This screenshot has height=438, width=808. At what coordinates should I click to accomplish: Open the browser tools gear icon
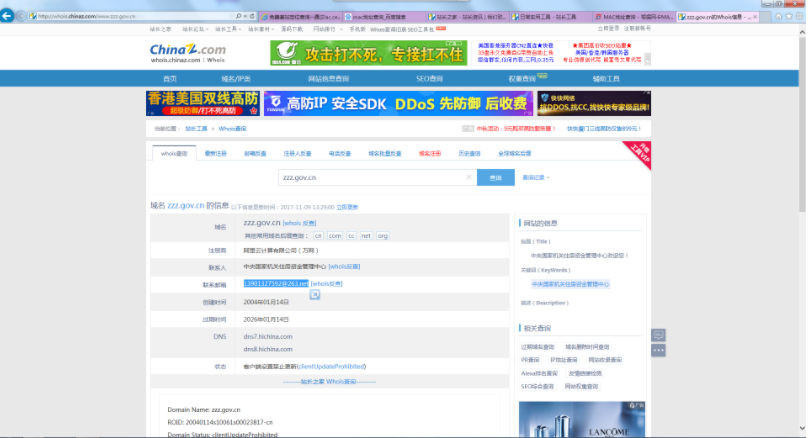click(799, 16)
